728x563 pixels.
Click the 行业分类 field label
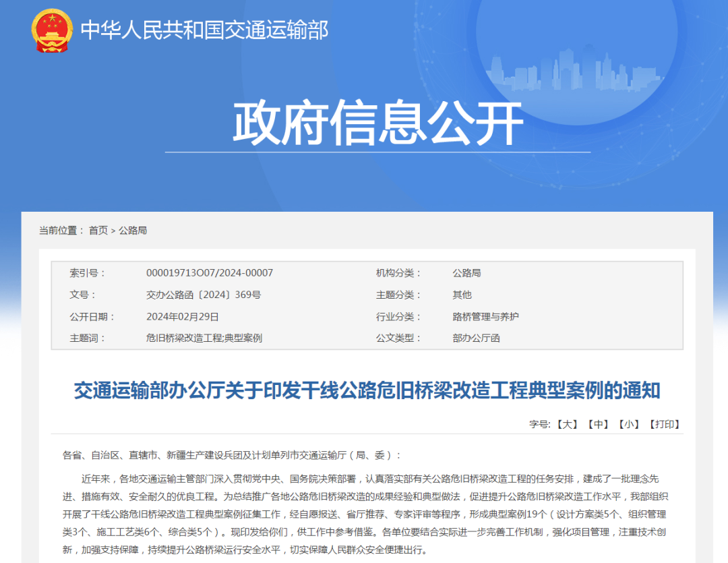coord(398,317)
